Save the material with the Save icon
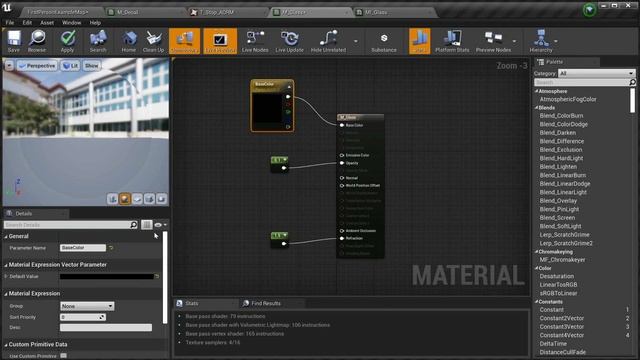Screen dimensions: 640x360 click(x=13, y=41)
